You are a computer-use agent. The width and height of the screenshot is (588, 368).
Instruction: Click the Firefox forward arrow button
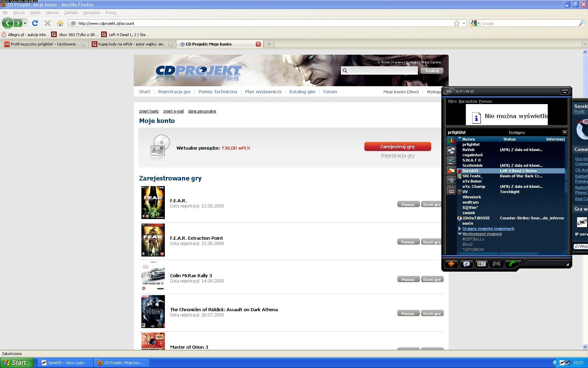click(x=17, y=23)
